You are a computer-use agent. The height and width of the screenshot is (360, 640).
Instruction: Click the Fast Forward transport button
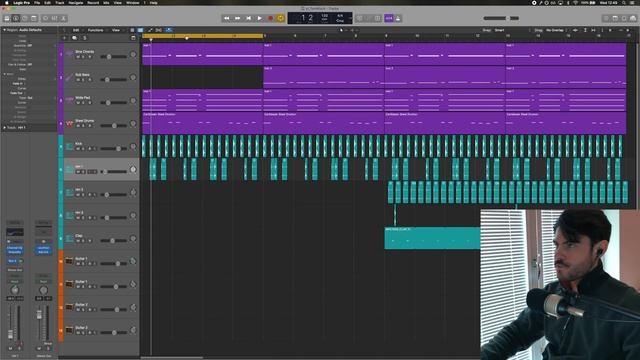coord(237,18)
